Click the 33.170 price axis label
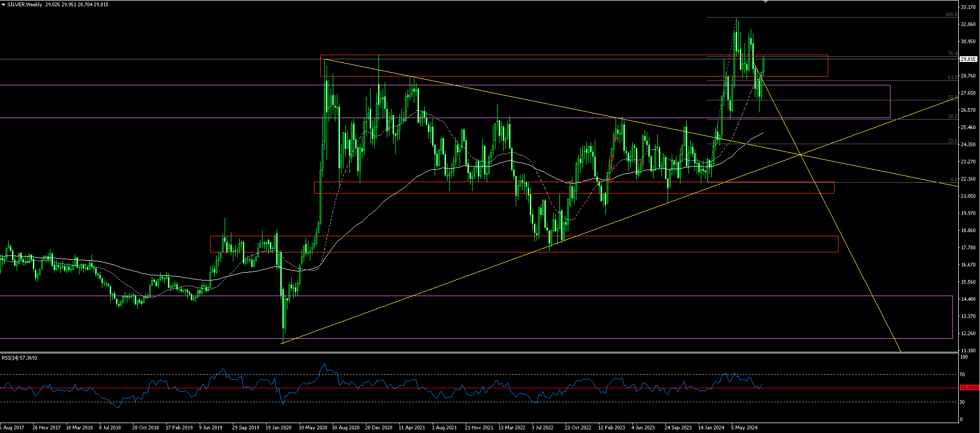980x433 pixels. [x=968, y=7]
